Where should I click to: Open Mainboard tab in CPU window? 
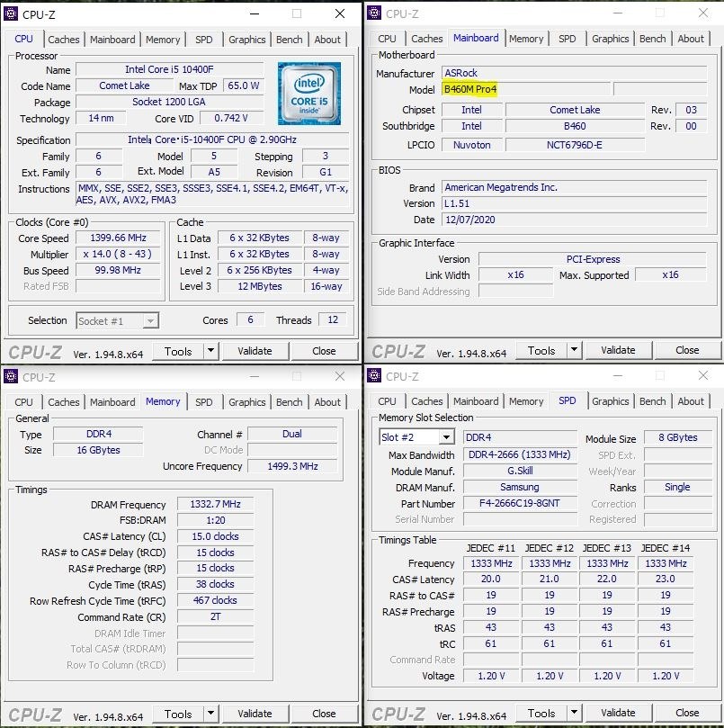click(x=112, y=40)
